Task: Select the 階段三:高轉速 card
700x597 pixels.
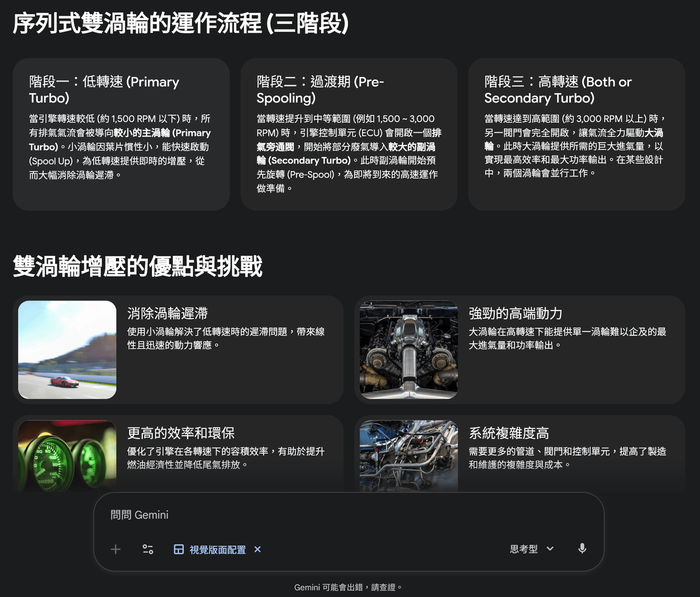Action: pyautogui.click(x=576, y=134)
